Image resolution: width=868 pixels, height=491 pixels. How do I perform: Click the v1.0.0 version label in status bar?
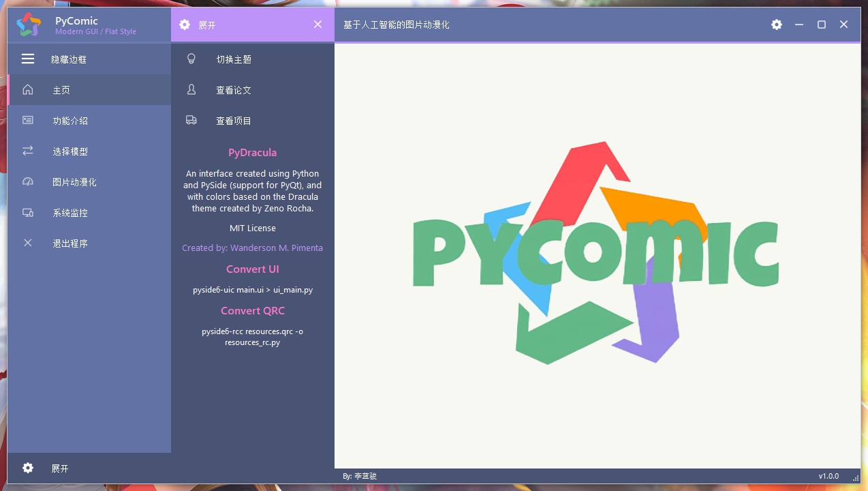tap(828, 476)
